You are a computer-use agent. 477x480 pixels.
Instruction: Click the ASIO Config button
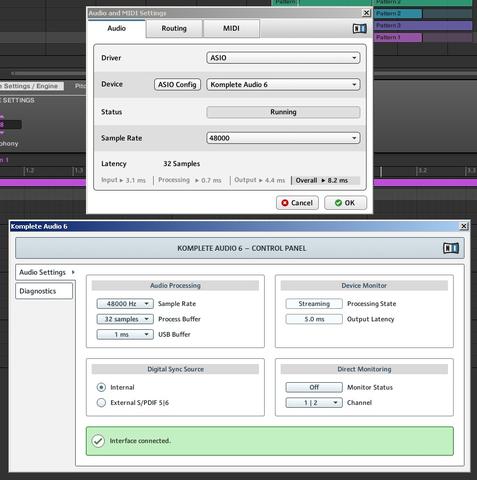pos(177,84)
